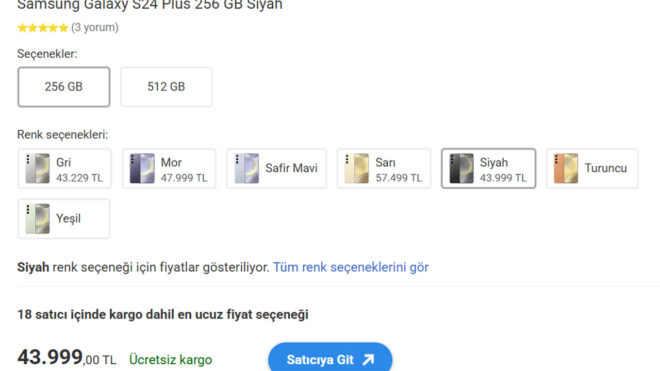
Task: Click the Gri phone thumbnail image
Action: point(37,168)
